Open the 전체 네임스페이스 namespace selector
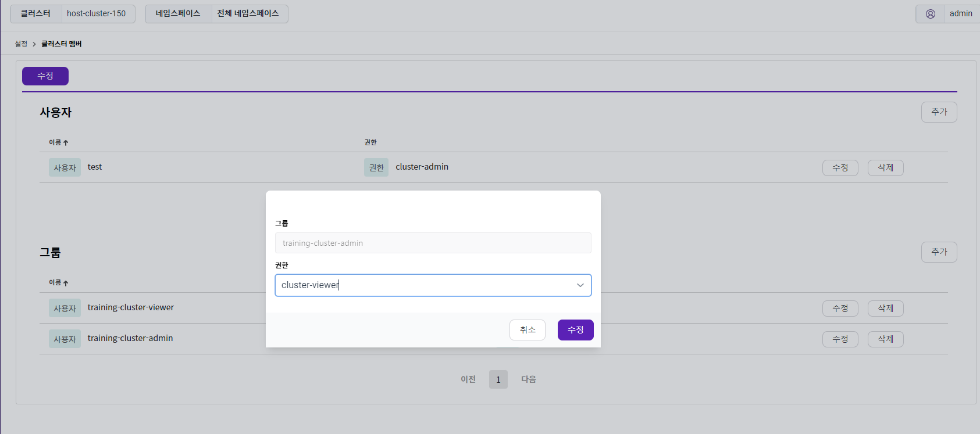980x434 pixels. (248, 14)
